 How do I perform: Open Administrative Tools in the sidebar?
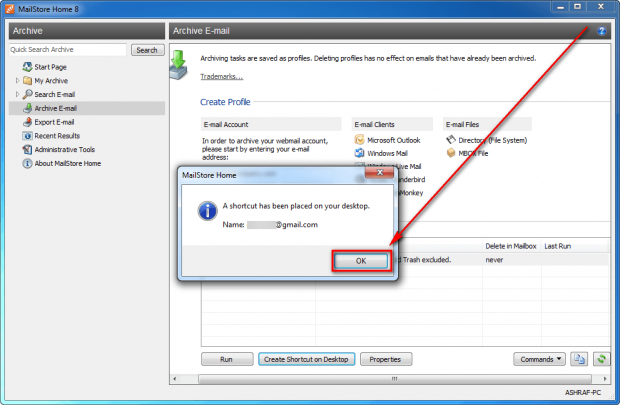click(x=64, y=150)
